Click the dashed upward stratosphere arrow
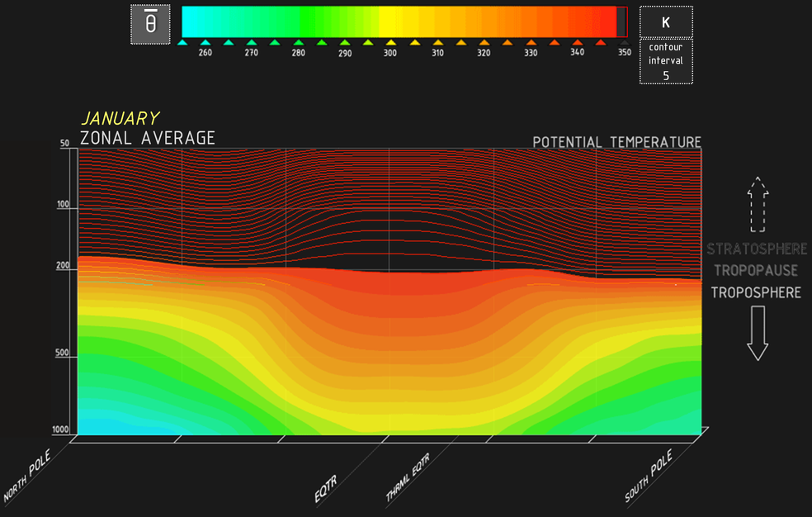Screen dimensions: 812x517 (757, 206)
